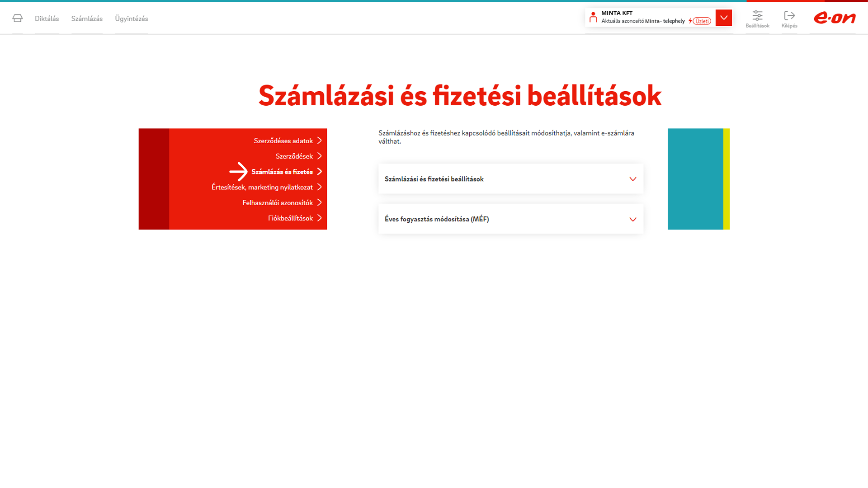This screenshot has width=868, height=488.
Task: Click the home icon in the navbar
Action: 18,18
